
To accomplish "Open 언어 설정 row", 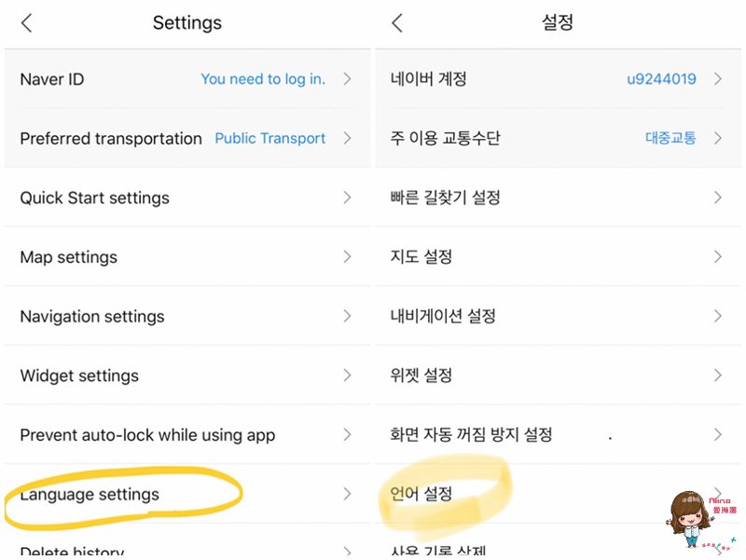I will 558,494.
